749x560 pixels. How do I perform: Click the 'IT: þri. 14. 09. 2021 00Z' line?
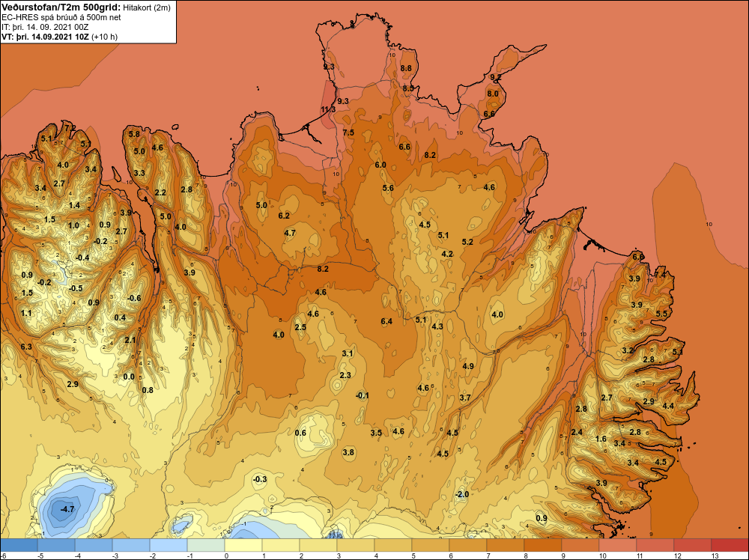click(x=45, y=27)
